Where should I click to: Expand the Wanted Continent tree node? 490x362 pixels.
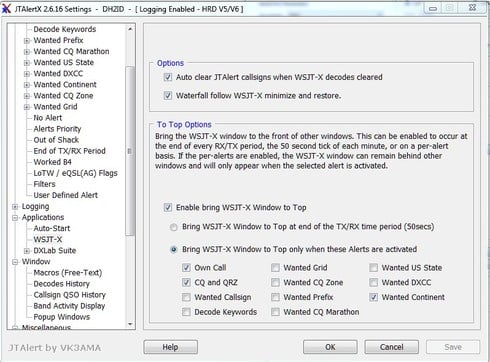point(27,85)
